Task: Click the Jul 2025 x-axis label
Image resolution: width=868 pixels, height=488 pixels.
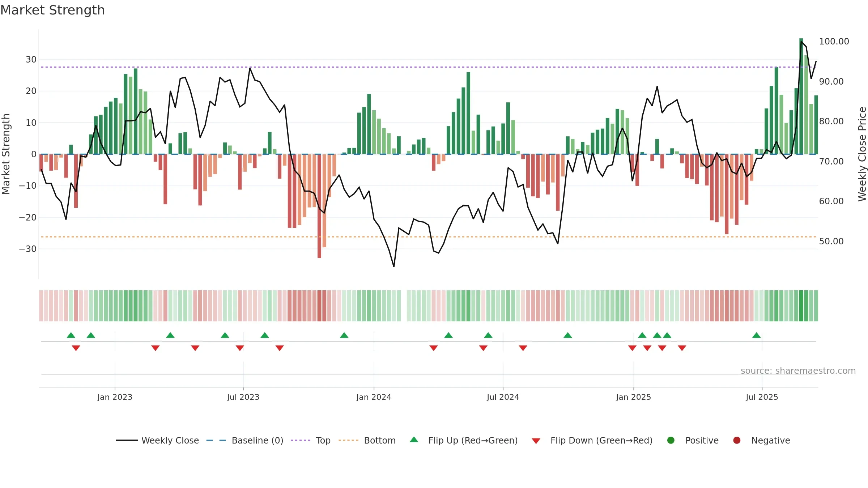Action: coord(762,397)
